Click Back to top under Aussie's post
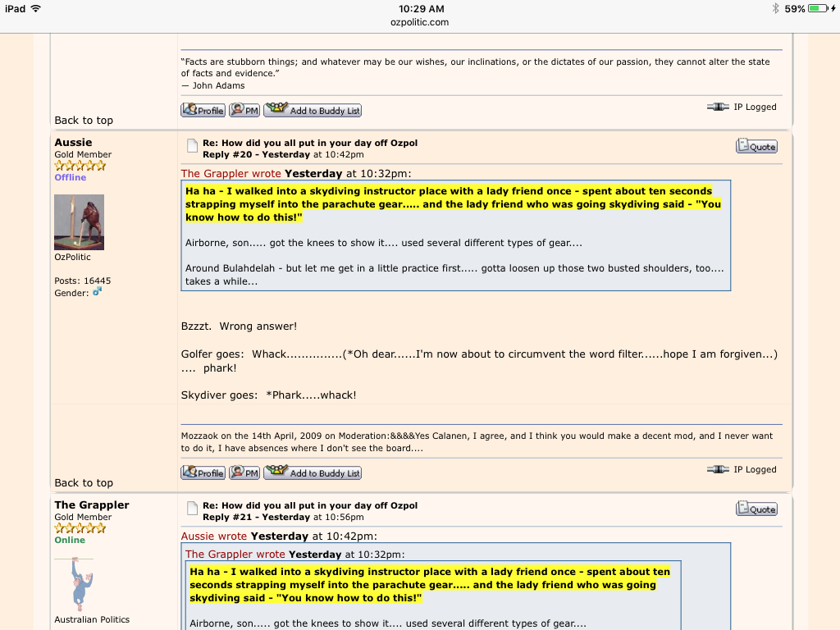840x630 pixels. [84, 483]
